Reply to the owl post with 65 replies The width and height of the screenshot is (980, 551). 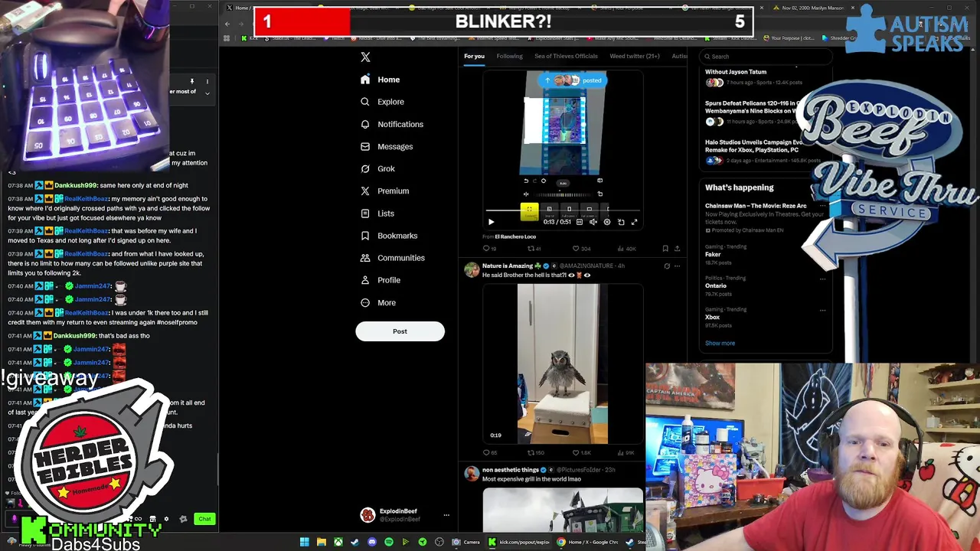489,453
